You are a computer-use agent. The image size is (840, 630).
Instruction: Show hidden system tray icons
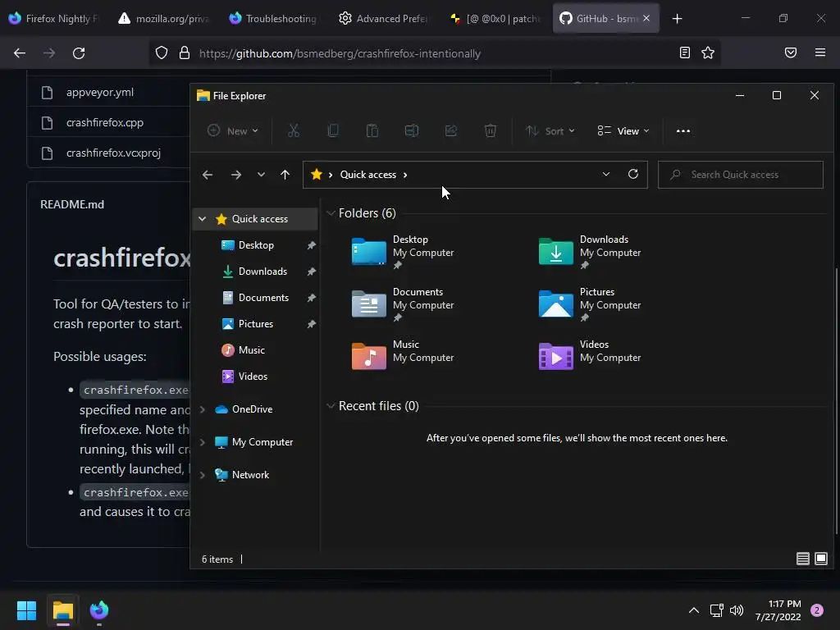tap(693, 609)
